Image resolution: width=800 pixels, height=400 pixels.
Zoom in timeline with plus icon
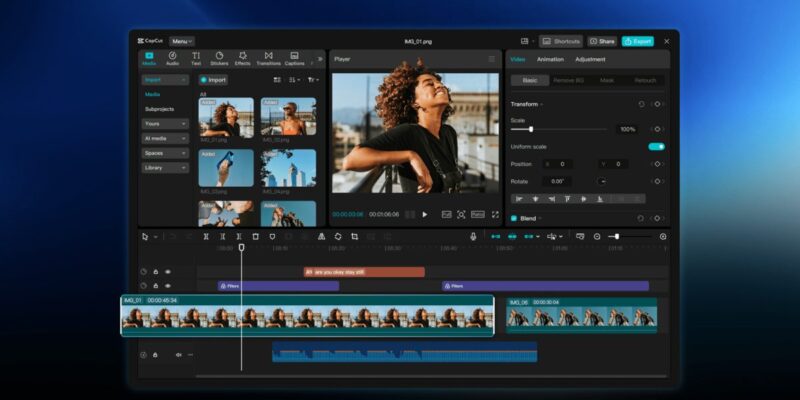coord(663,237)
